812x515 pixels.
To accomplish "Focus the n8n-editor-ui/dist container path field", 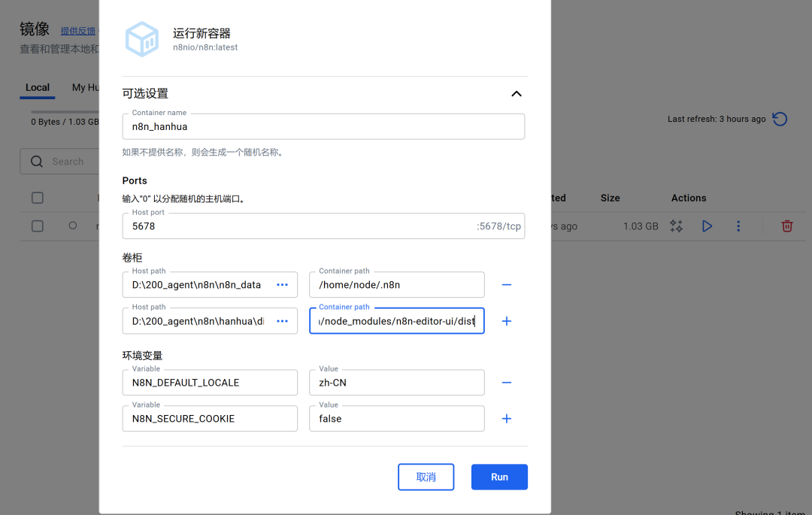I will 397,321.
